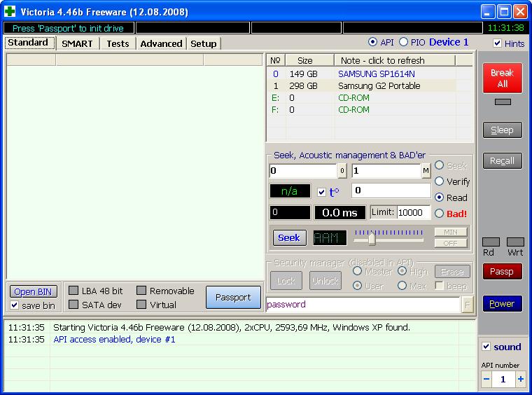Toggle the sound checkbox
The height and width of the screenshot is (395, 532).
tap(486, 347)
